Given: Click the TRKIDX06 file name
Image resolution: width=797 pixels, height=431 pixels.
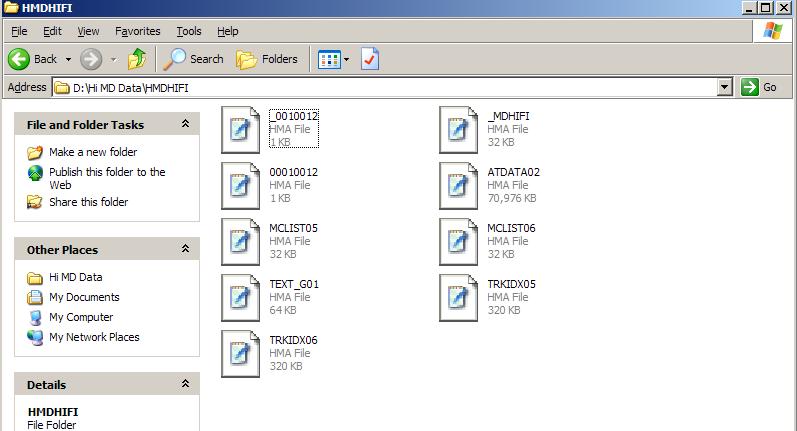Looking at the screenshot, I should [x=293, y=340].
